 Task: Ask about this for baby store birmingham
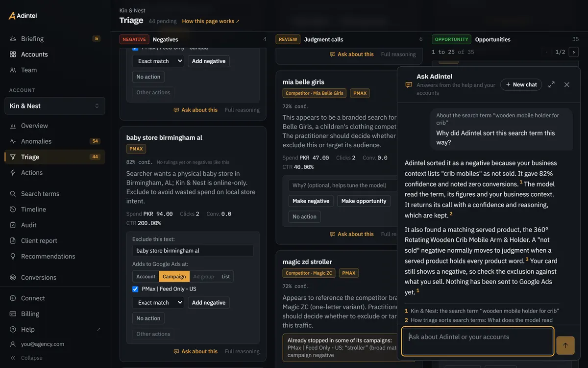tap(196, 351)
